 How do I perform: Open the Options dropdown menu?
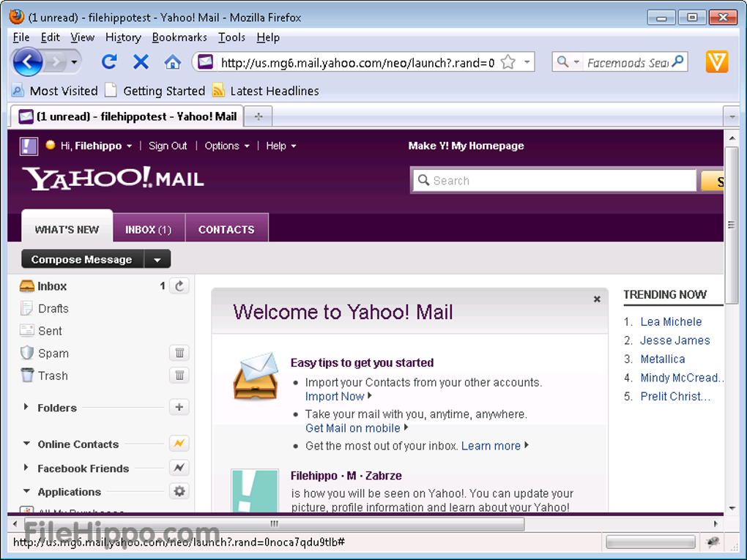click(227, 146)
